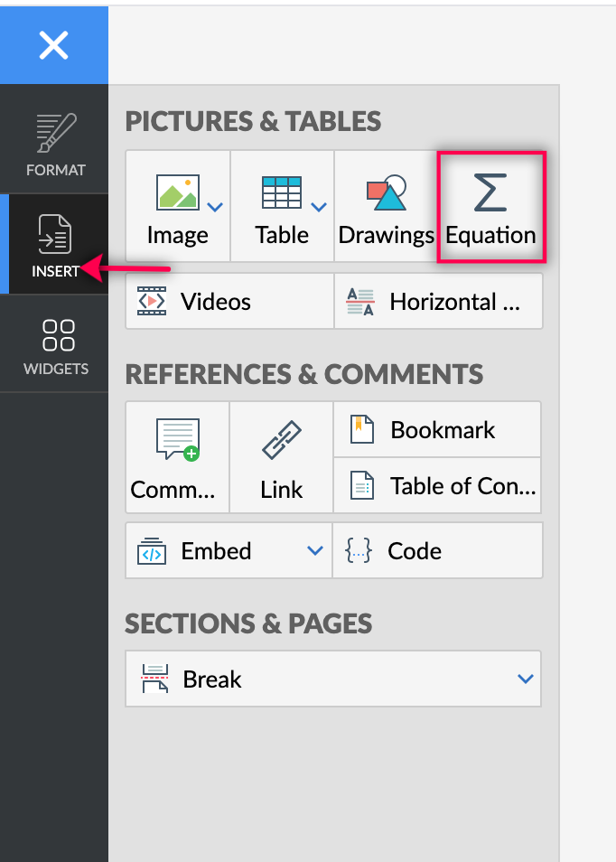
Task: Insert a Horizontal line
Action: pos(439,302)
